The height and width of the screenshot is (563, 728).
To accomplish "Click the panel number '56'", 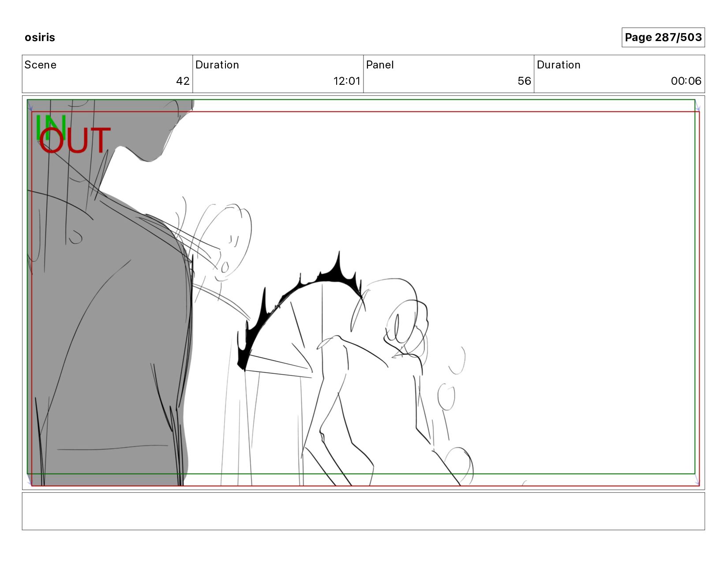I will [524, 81].
